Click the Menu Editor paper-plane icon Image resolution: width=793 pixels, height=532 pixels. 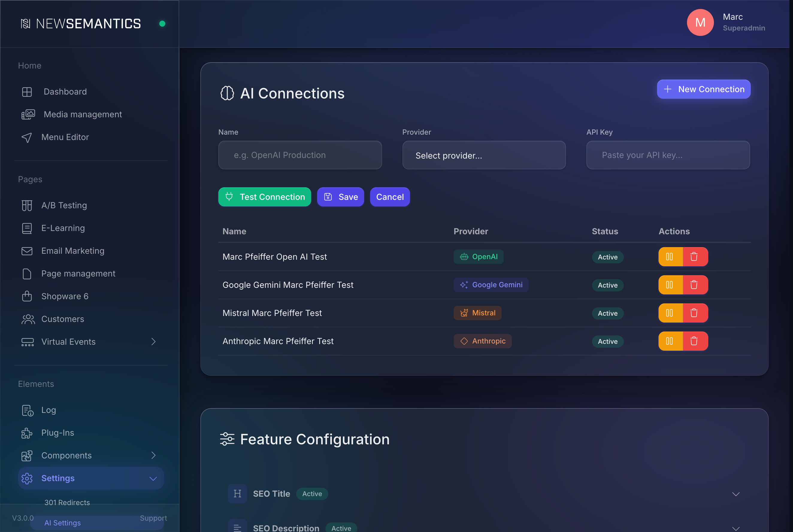coord(27,137)
